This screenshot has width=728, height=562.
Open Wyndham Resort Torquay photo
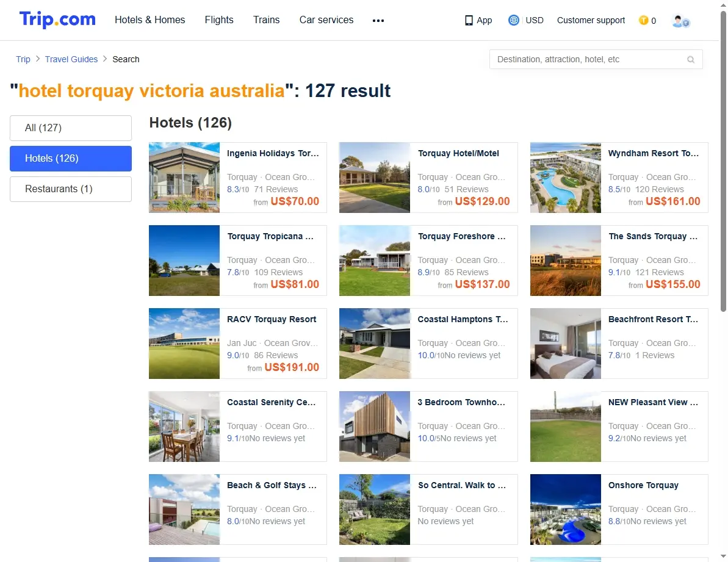(x=566, y=178)
